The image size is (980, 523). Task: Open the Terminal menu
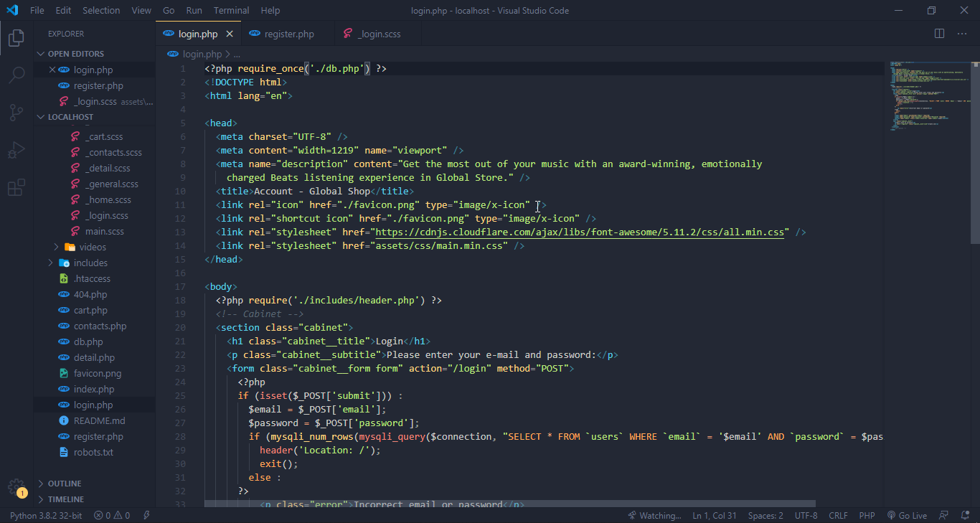pos(231,10)
